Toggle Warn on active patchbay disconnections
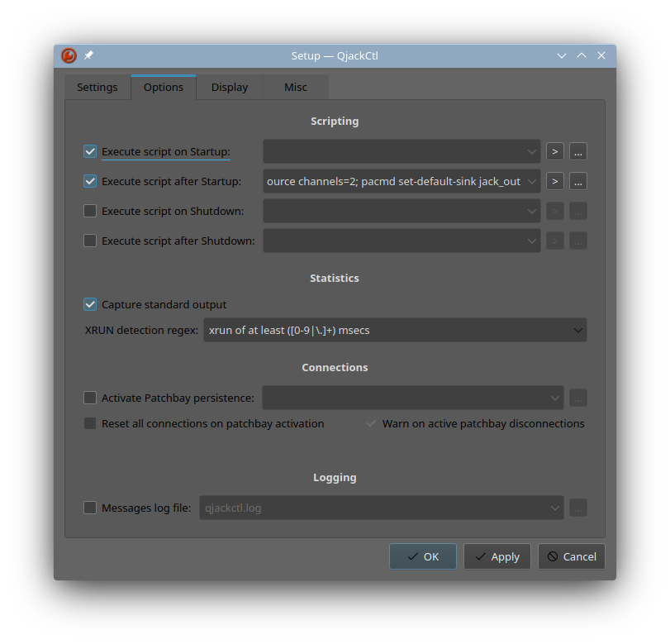670x644 pixels. click(371, 423)
